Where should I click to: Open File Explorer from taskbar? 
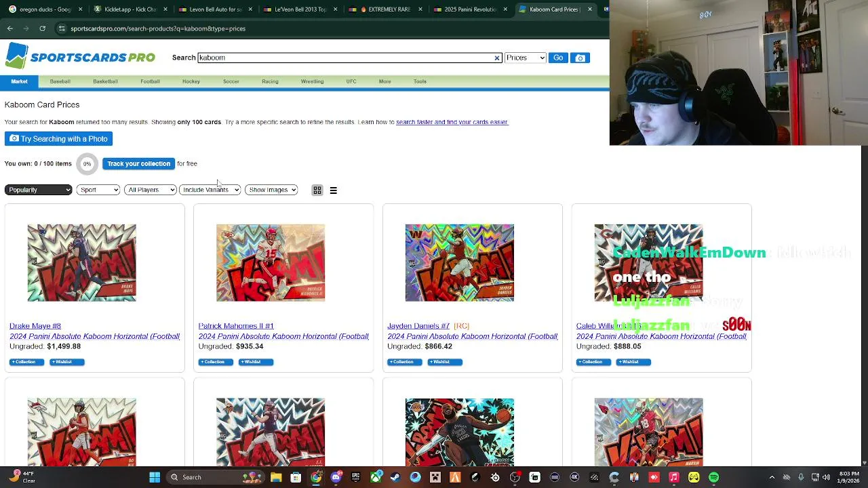tap(276, 477)
